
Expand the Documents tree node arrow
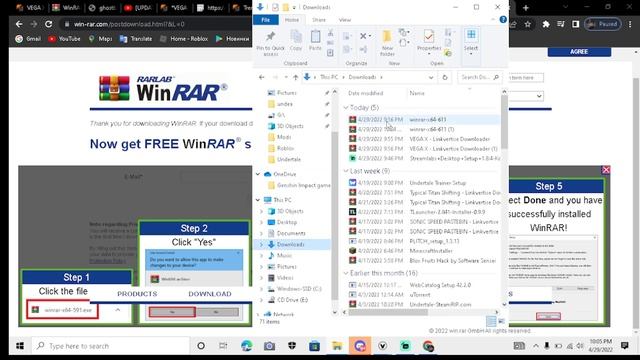tap(262, 233)
